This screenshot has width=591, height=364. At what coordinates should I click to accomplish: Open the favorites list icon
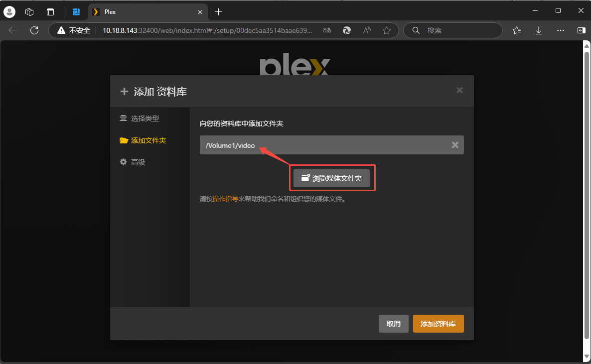pos(517,30)
